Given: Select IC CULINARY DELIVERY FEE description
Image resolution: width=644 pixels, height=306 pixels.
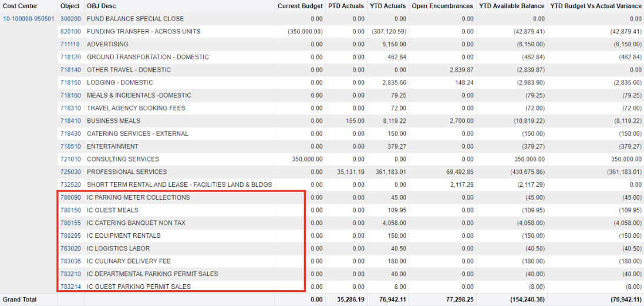Looking at the screenshot, I should coord(129,261).
